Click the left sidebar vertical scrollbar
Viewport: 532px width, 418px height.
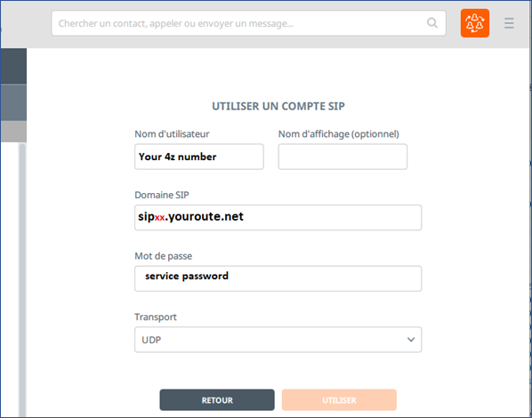tap(22, 280)
